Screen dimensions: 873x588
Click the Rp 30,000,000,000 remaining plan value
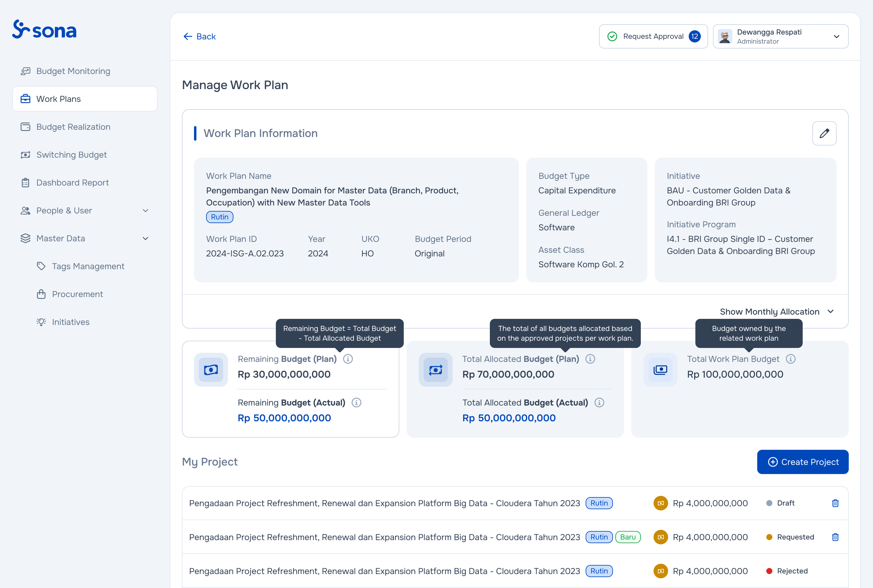point(284,374)
